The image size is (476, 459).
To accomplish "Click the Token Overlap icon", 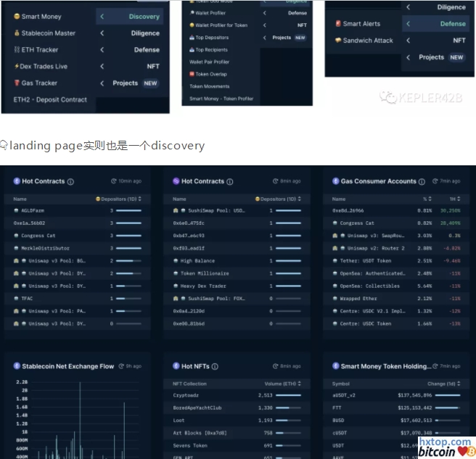I will tap(192, 74).
